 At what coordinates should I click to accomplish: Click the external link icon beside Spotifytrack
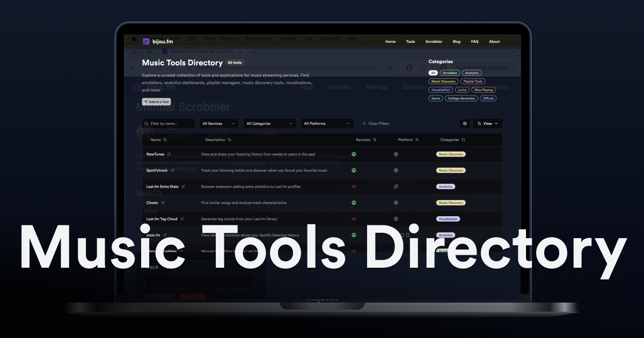pos(173,170)
